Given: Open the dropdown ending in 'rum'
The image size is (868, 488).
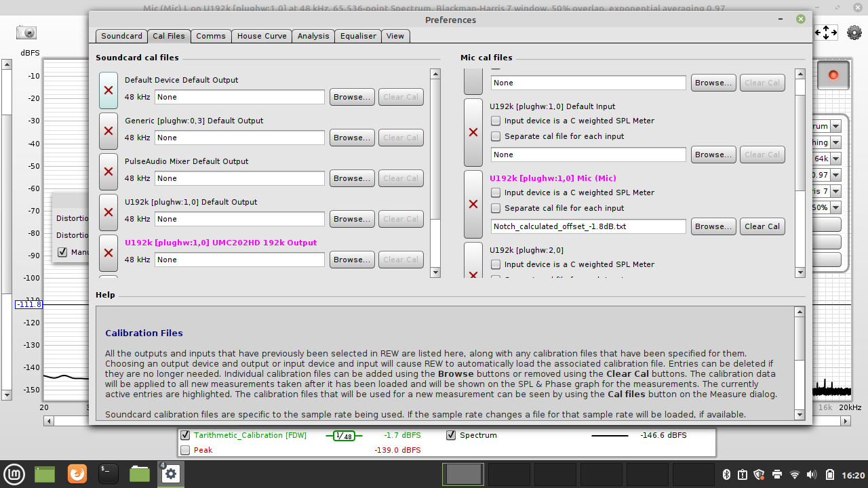Looking at the screenshot, I should pyautogui.click(x=835, y=126).
